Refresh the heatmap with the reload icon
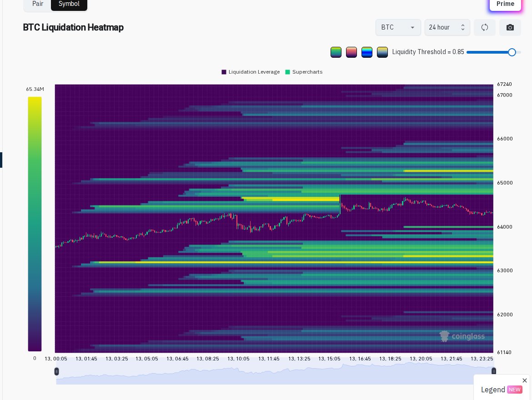This screenshot has height=400, width=532. click(485, 27)
